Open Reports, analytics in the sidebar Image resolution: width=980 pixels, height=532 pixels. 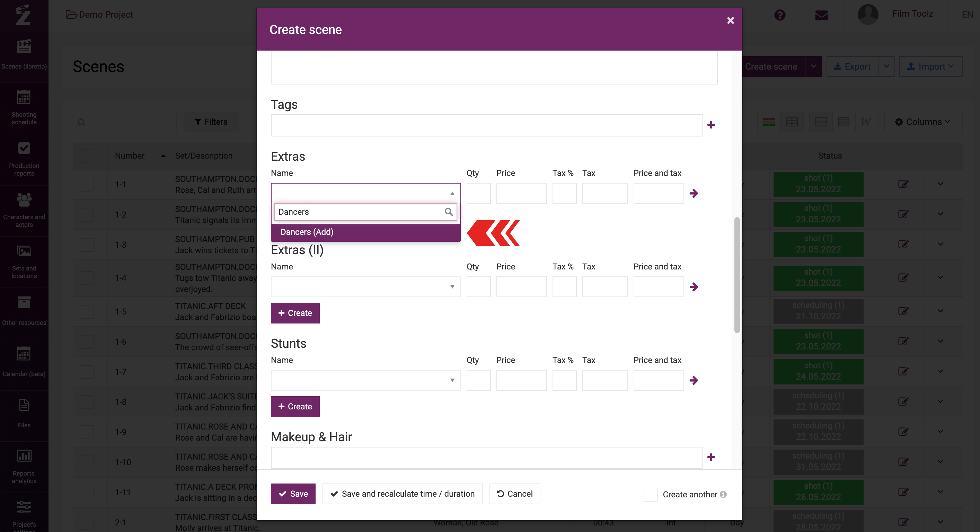click(24, 467)
